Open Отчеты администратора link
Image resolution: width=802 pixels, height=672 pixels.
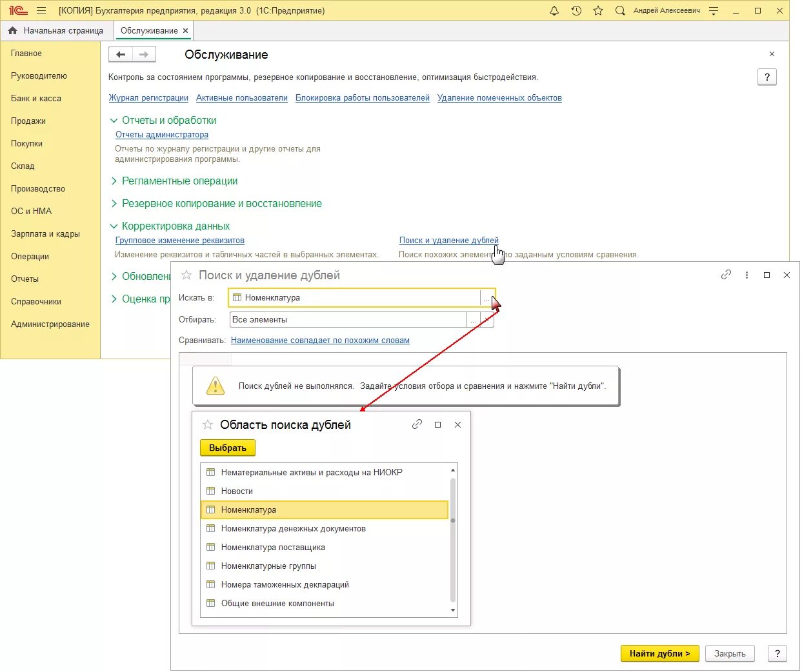[x=162, y=135]
